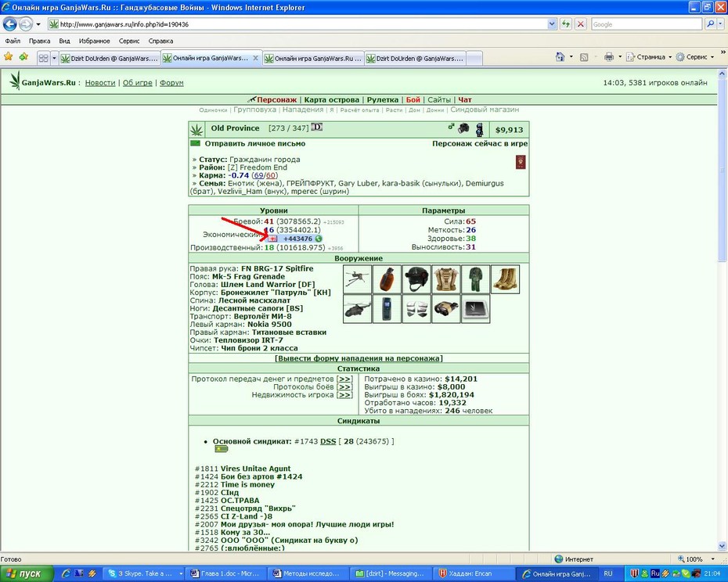Click the red flag icon near +443476
Screen dimensions: 728x582
point(272,239)
